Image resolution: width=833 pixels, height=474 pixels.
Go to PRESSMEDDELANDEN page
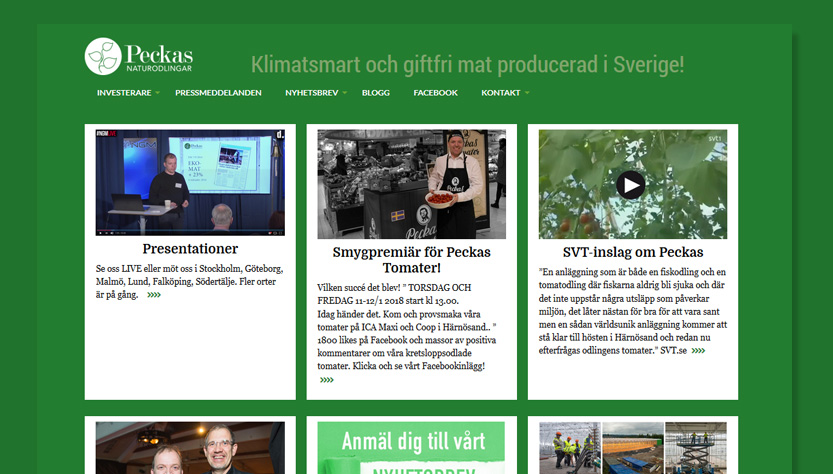pyautogui.click(x=218, y=93)
